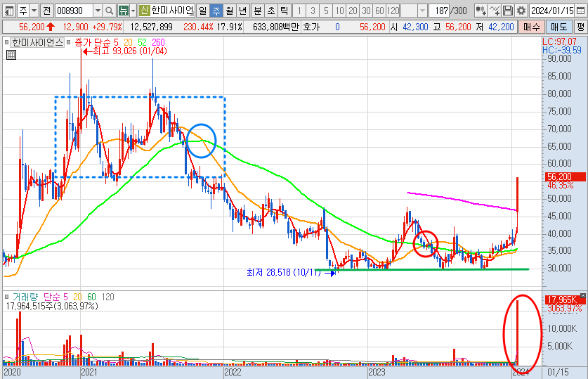Select weekly 주 chart period
The image size is (588, 379).
(x=216, y=11)
